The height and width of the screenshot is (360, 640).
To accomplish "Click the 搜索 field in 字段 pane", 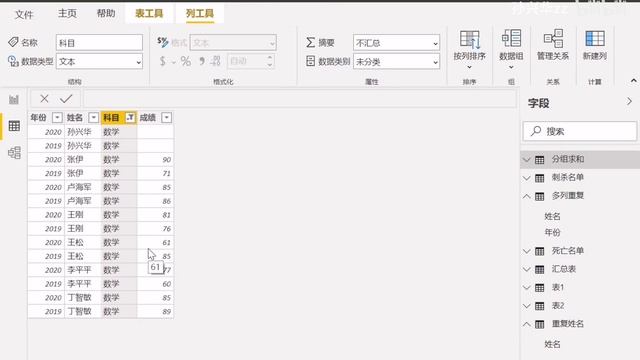I will pos(580,131).
